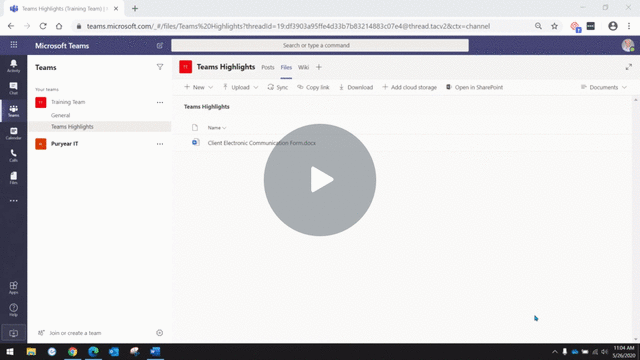Show more apps ellipsis in left rail

13,200
